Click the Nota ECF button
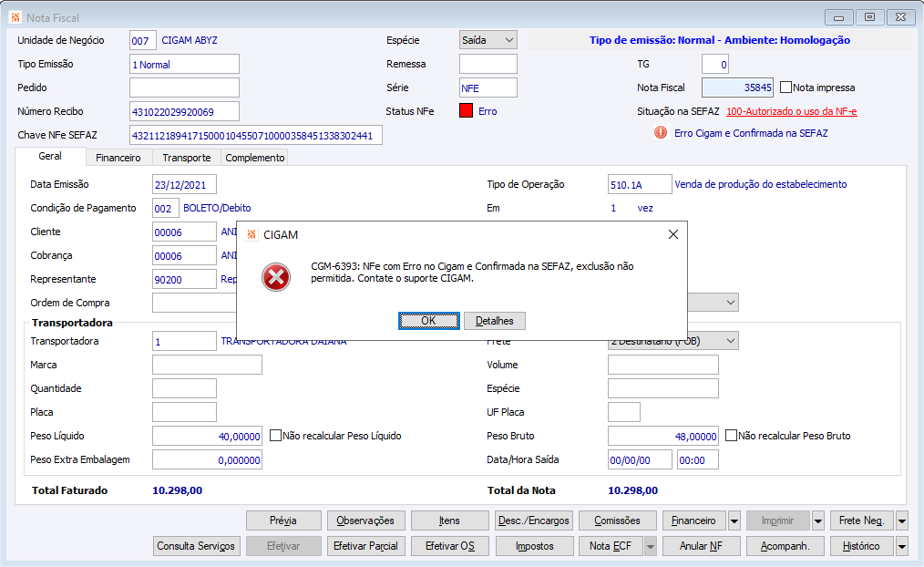The height and width of the screenshot is (567, 924). [611, 546]
